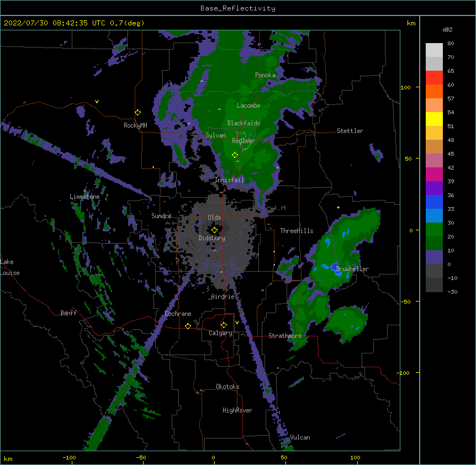Click the -100 tick on the horizontal axis
Screen dimensions: 476x465
[69, 457]
